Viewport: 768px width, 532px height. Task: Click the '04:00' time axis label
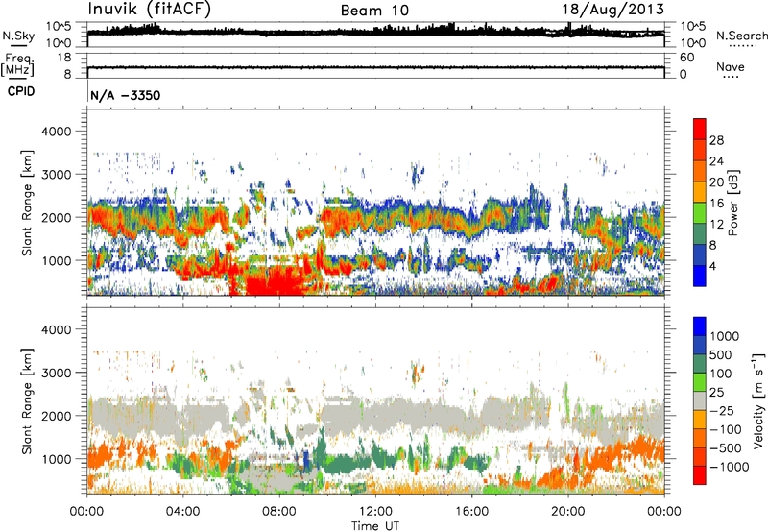182,512
